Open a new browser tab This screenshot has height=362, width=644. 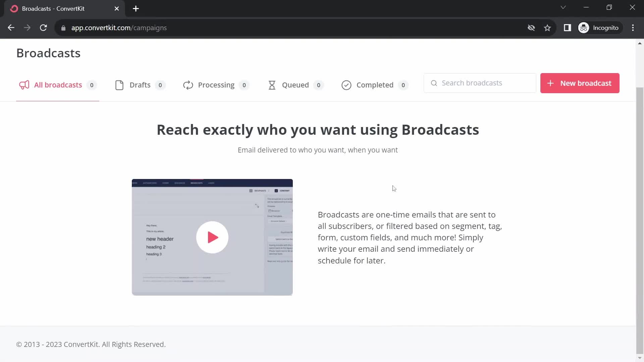(136, 9)
